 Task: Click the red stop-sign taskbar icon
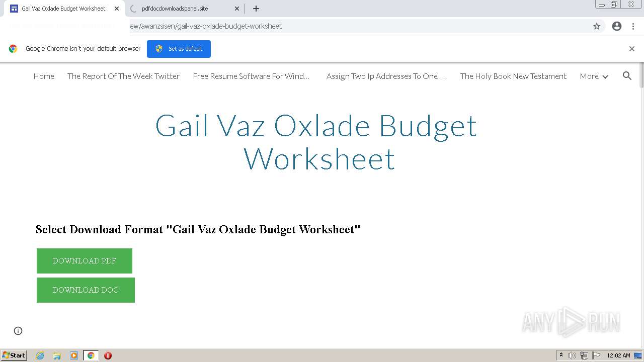coord(108,355)
